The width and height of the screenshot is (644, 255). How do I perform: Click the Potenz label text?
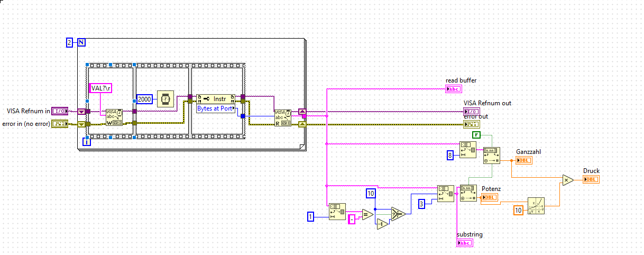tap(491, 188)
